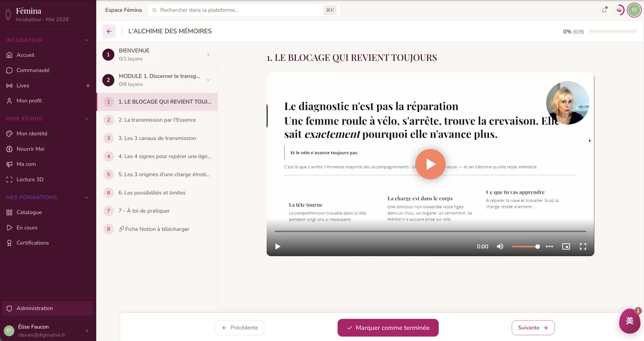Click the back arrow beside L'ALCHIMIE DES MÉMOIRES
644x341 pixels.
(109, 31)
